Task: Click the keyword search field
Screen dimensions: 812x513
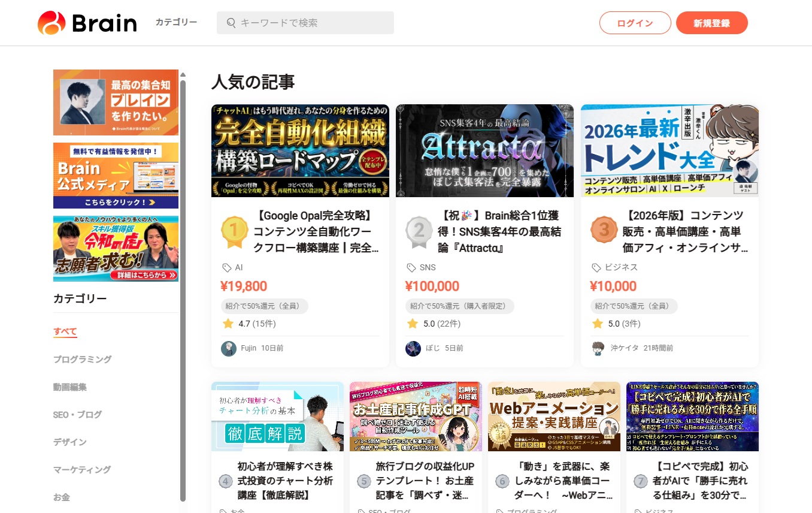Action: (311, 23)
